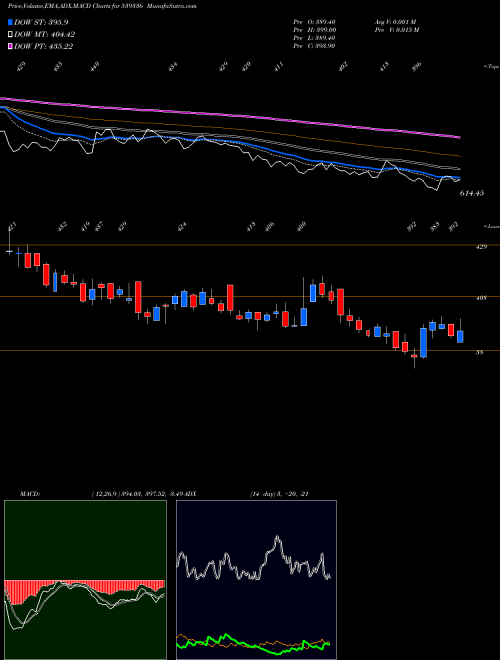
Task: Click the '<Lows' label at right edge
Action: [491, 227]
